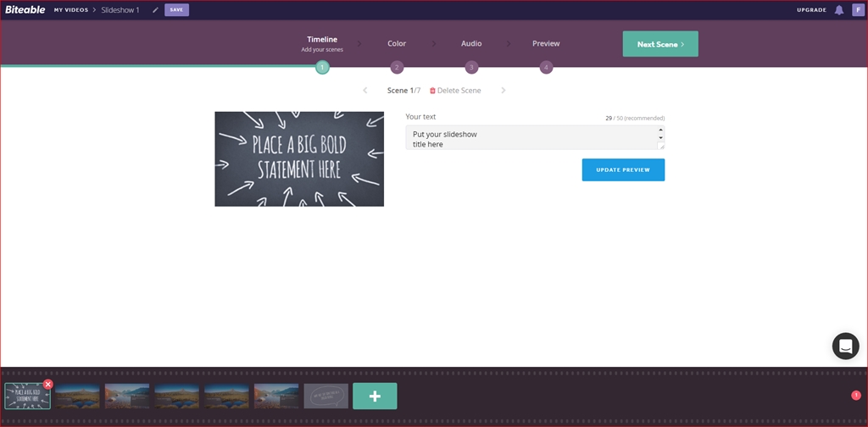Open the notifications bell icon
The height and width of the screenshot is (427, 868).
839,10
